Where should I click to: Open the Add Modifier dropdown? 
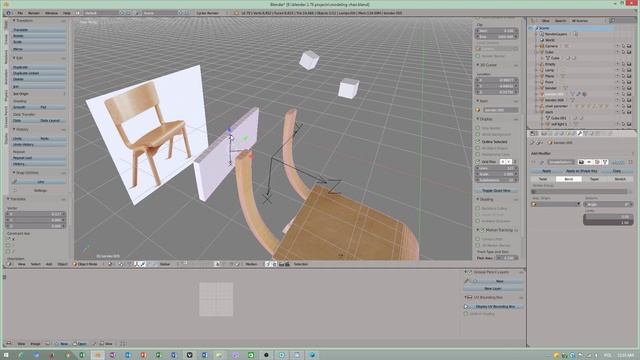point(581,153)
